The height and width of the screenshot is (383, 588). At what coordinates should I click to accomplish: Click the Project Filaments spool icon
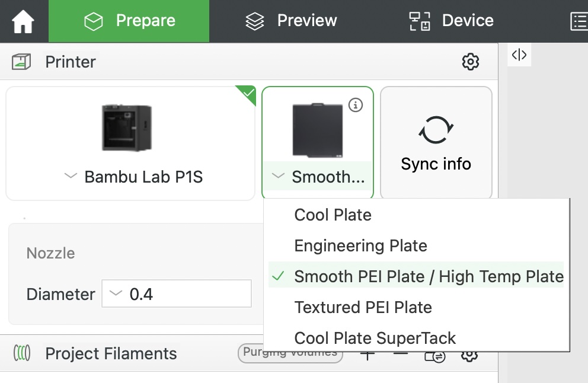(22, 353)
